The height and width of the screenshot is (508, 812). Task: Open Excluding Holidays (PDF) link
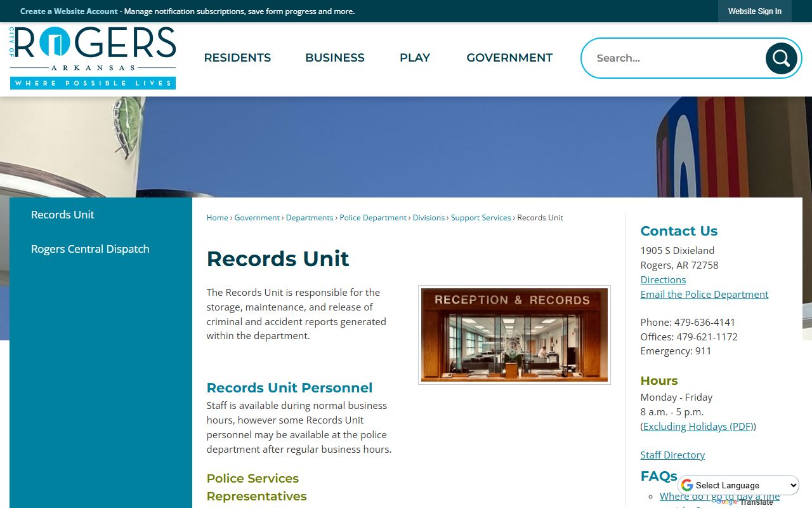pos(698,427)
